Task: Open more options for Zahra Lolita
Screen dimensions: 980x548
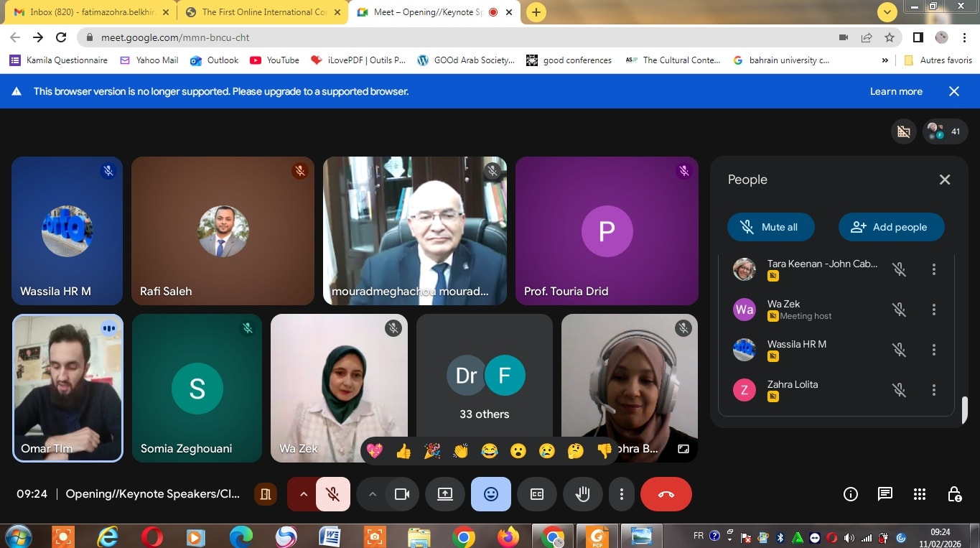Action: (933, 390)
